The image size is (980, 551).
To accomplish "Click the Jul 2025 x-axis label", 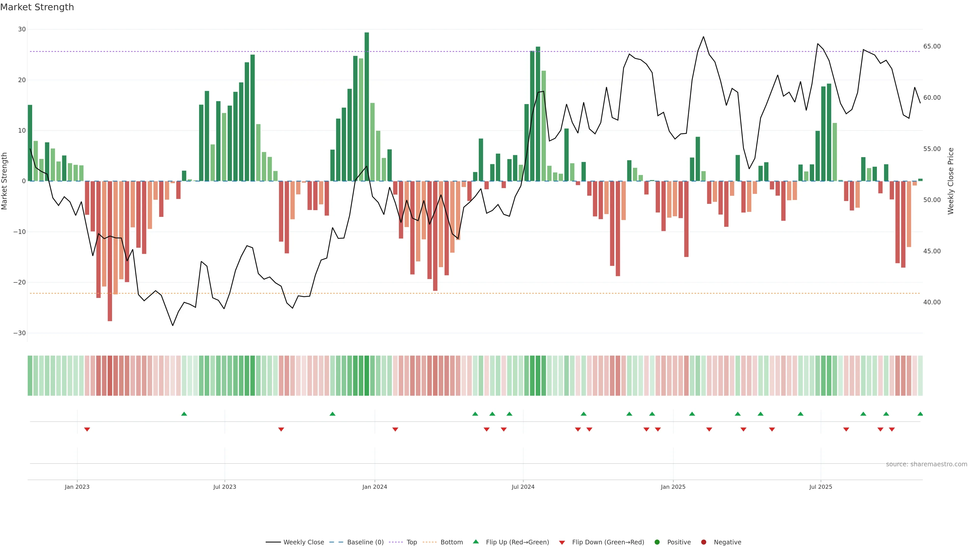I will [x=820, y=487].
